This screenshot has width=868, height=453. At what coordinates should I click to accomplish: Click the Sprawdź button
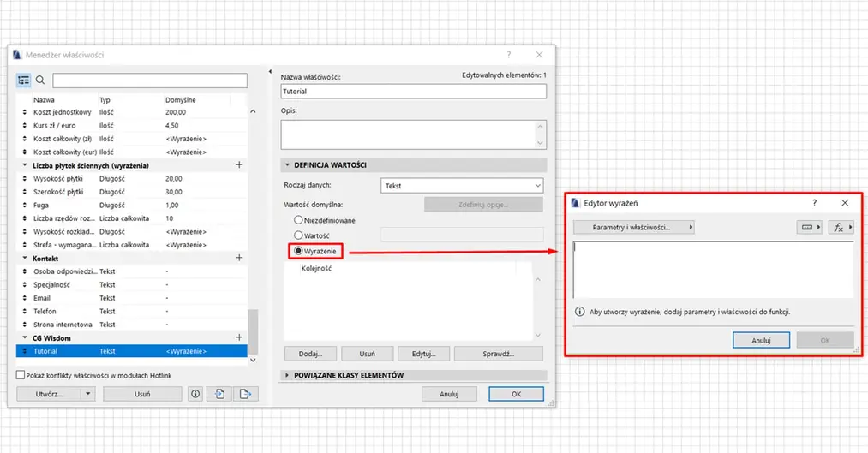(498, 354)
